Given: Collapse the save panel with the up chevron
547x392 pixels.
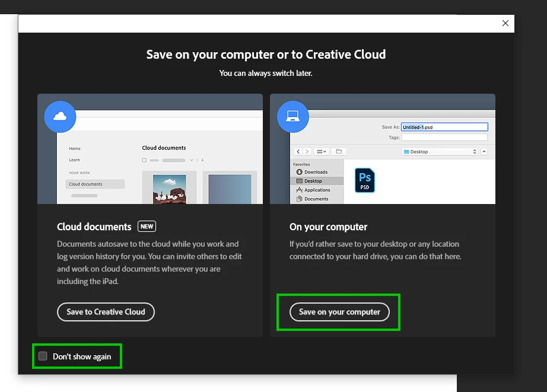Looking at the screenshot, I should [x=484, y=152].
